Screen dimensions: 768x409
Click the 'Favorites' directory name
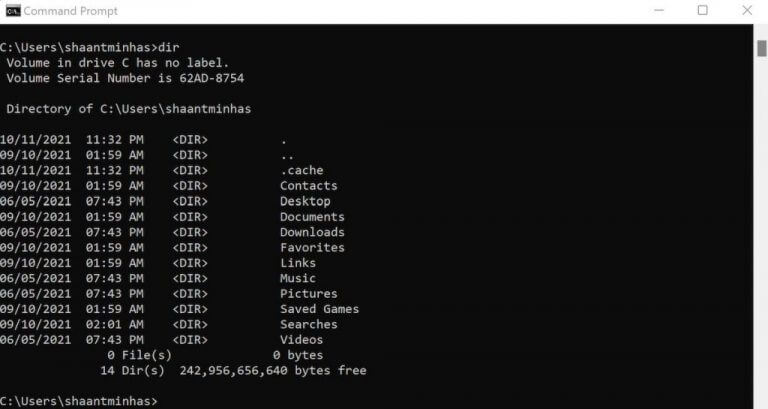[x=312, y=247]
